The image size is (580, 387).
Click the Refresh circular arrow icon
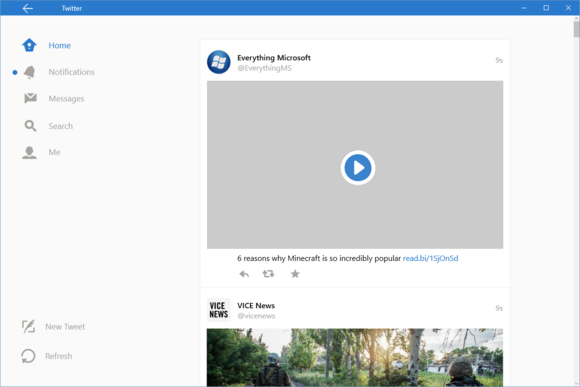(x=28, y=356)
